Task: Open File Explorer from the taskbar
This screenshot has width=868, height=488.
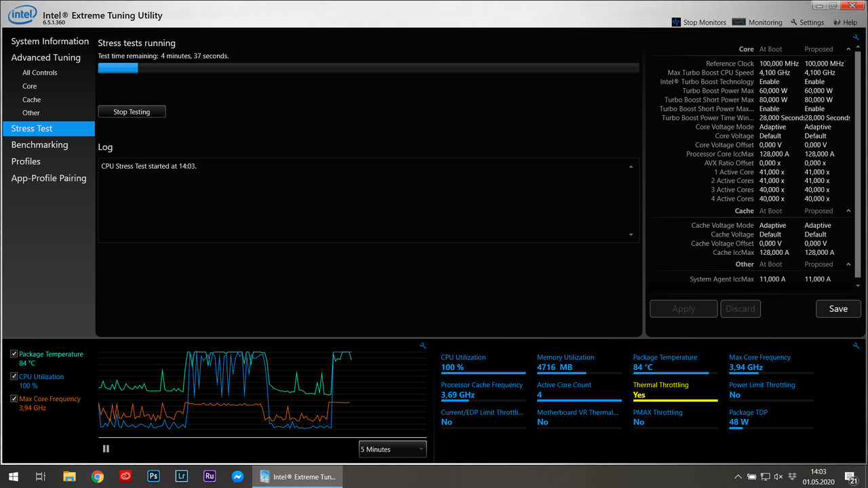Action: coord(69,476)
